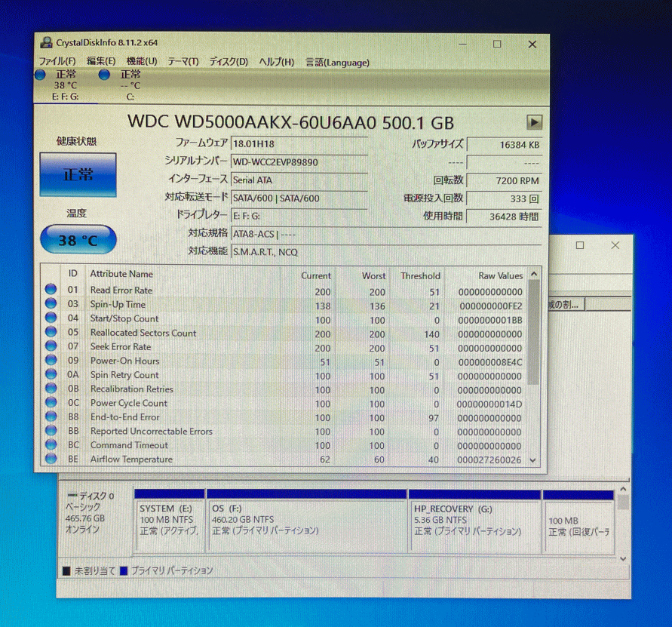
Task: Click status icon for Command Timeout
Action: pos(51,444)
